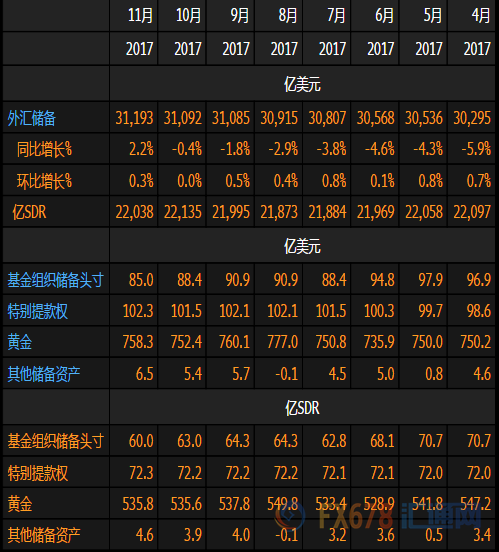The image size is (499, 552).
Task: Click the first 亿美元 unit header
Action: (302, 84)
